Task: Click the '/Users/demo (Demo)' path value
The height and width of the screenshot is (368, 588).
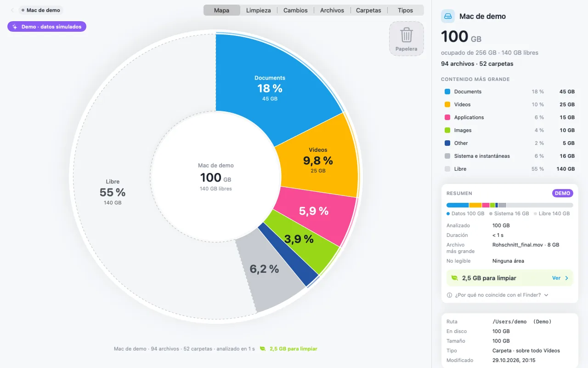Action: click(x=522, y=322)
